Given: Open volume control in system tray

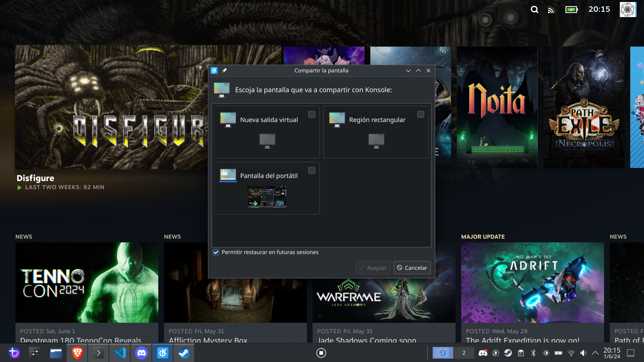Looking at the screenshot, I should pos(584,353).
